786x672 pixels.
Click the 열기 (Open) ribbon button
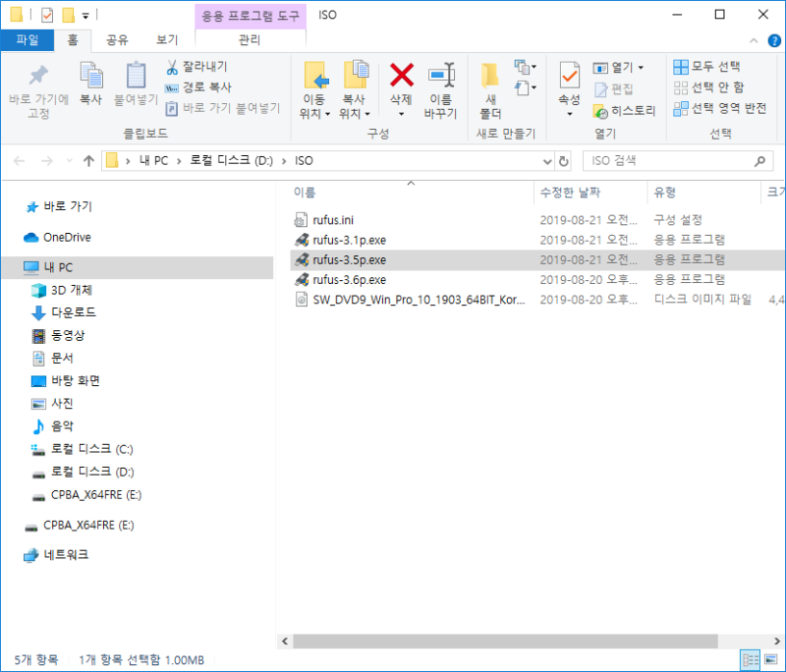[x=613, y=67]
